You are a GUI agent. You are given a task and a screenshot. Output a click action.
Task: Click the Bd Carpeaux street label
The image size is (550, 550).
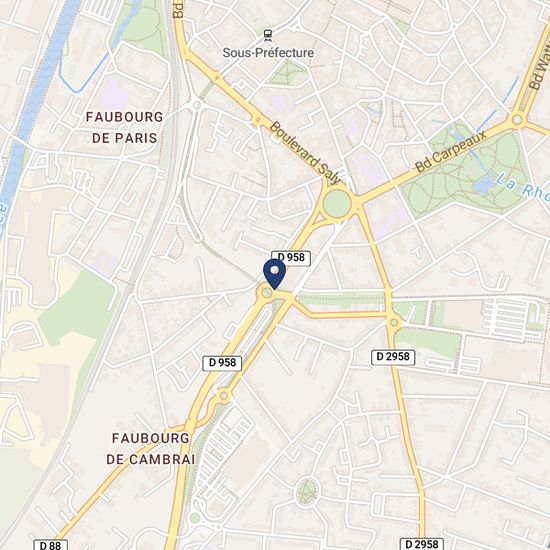(x=451, y=151)
